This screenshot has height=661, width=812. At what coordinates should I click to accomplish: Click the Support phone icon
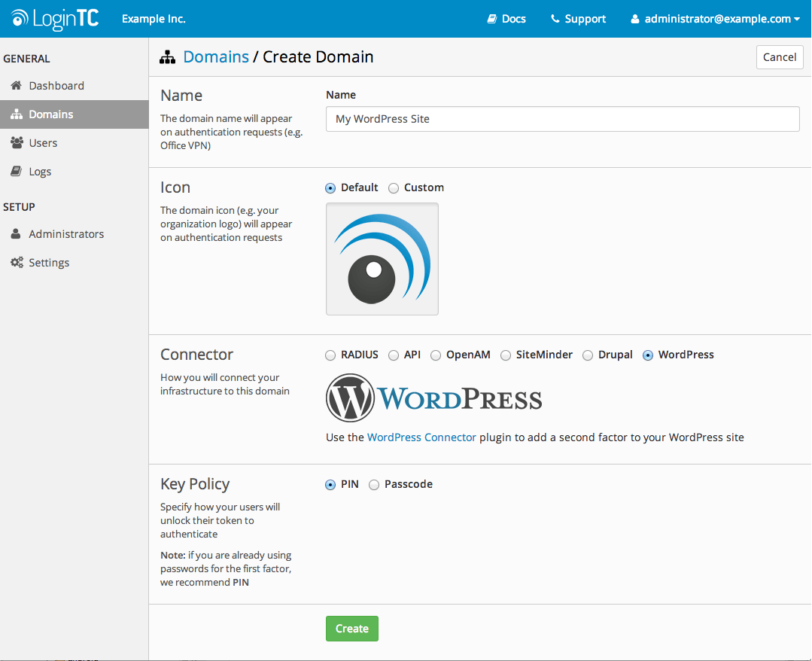pyautogui.click(x=555, y=19)
